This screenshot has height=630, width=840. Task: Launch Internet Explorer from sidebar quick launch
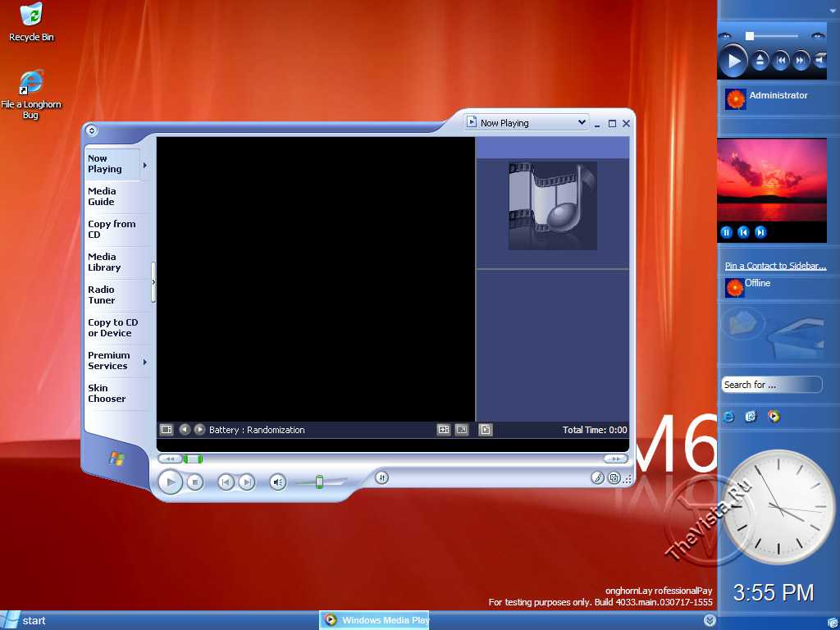[x=728, y=416]
